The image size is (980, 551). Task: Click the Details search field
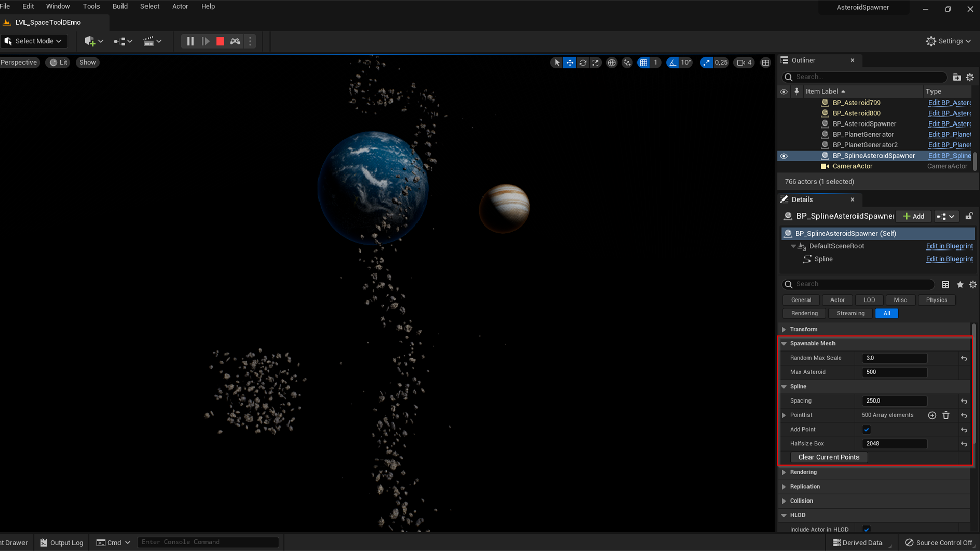click(x=859, y=284)
